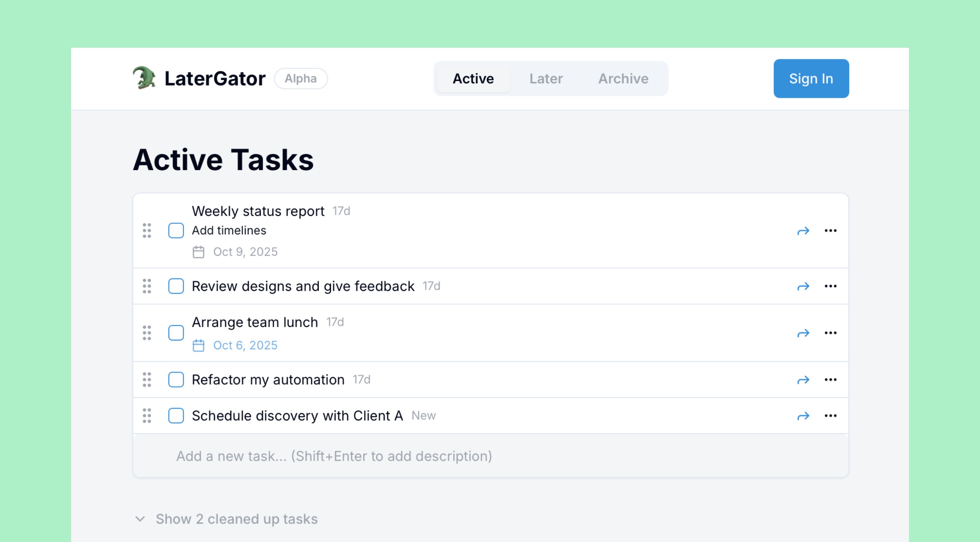Click the send-later arrow on Refactor my automation
Image resolution: width=980 pixels, height=542 pixels.
[x=803, y=379]
